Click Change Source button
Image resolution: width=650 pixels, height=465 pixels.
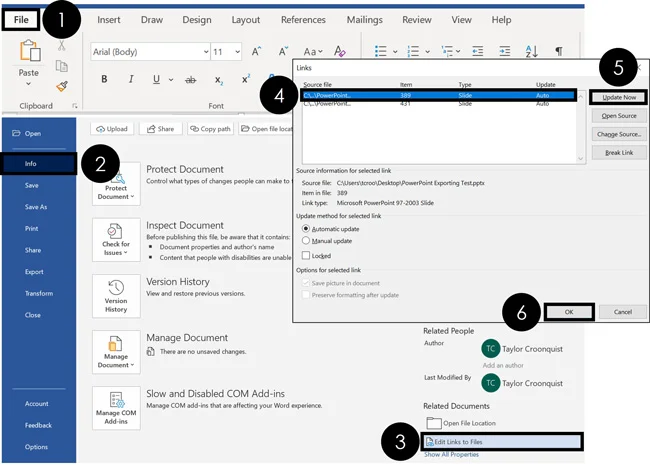619,134
